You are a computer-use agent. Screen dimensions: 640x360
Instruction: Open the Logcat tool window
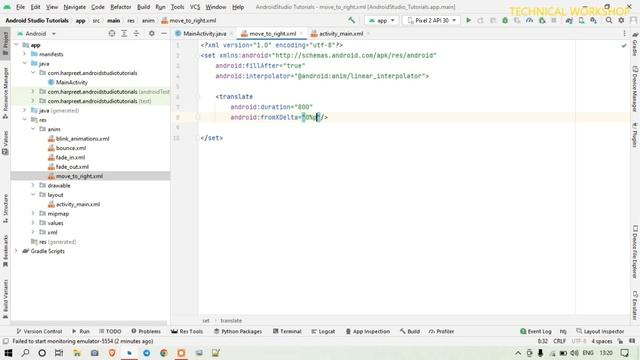[x=322, y=331]
